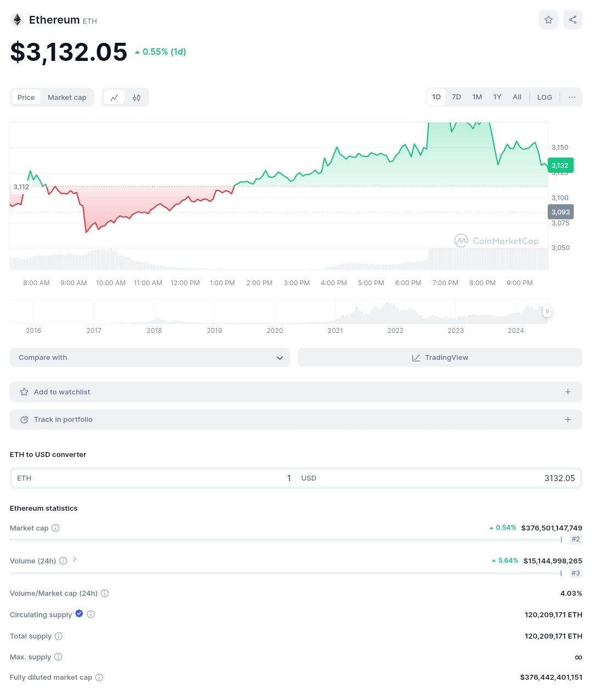Image resolution: width=592 pixels, height=700 pixels.
Task: Click the Max. supply info icon
Action: (58, 657)
